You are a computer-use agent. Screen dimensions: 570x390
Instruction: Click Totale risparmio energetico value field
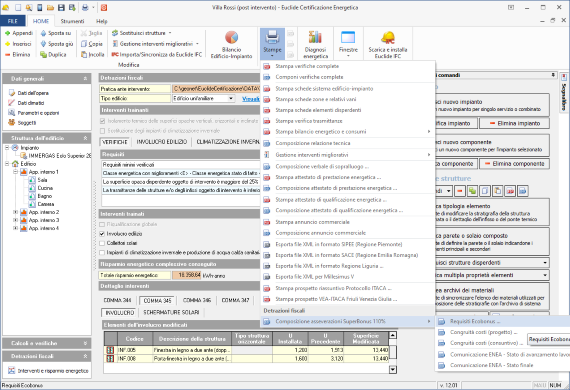(x=186, y=276)
